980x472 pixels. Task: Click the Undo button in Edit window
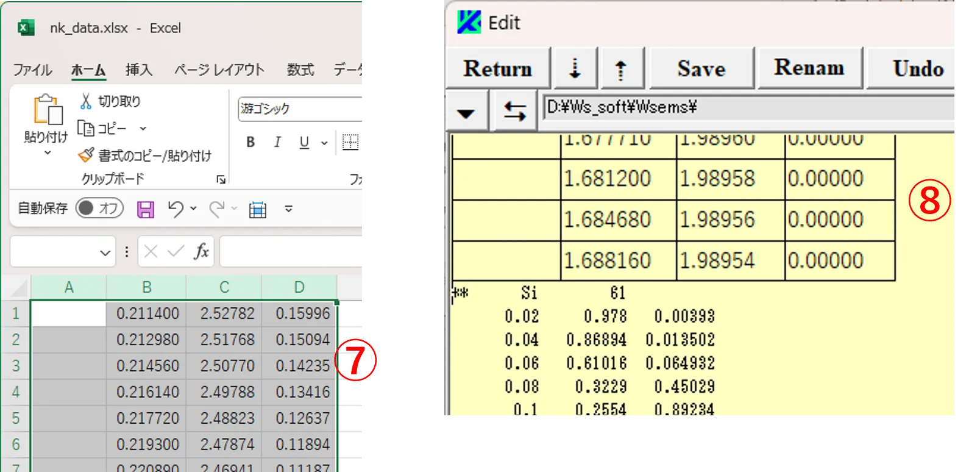pos(912,68)
